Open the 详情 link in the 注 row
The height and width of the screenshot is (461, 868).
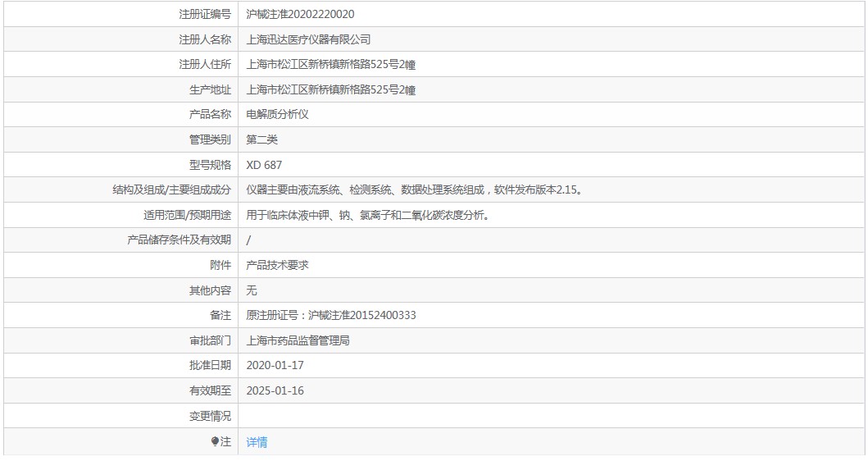257,441
